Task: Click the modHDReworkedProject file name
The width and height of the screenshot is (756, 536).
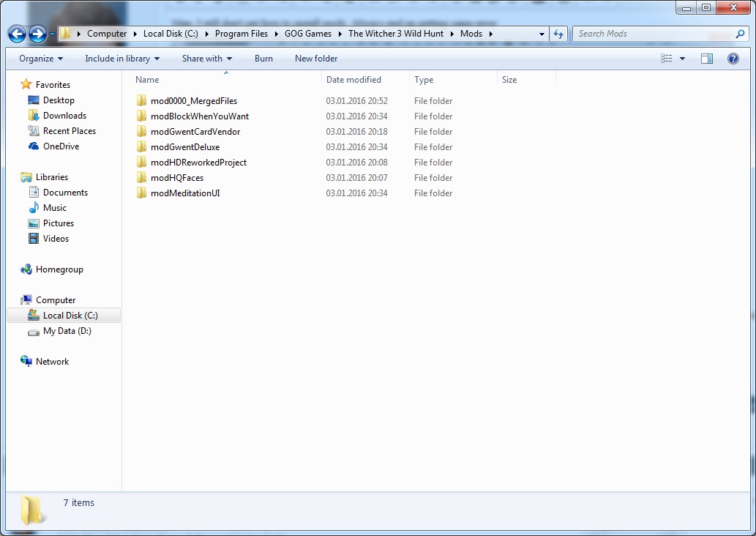Action: pyautogui.click(x=198, y=163)
